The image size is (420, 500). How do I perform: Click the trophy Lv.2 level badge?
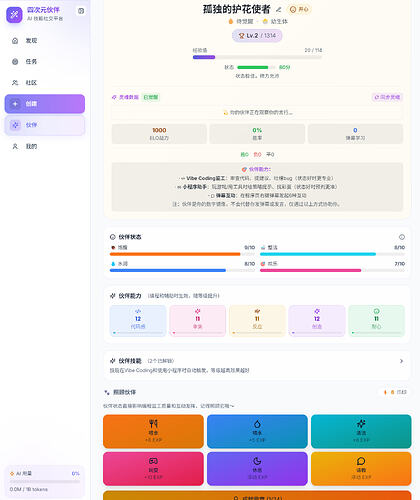coord(257,36)
